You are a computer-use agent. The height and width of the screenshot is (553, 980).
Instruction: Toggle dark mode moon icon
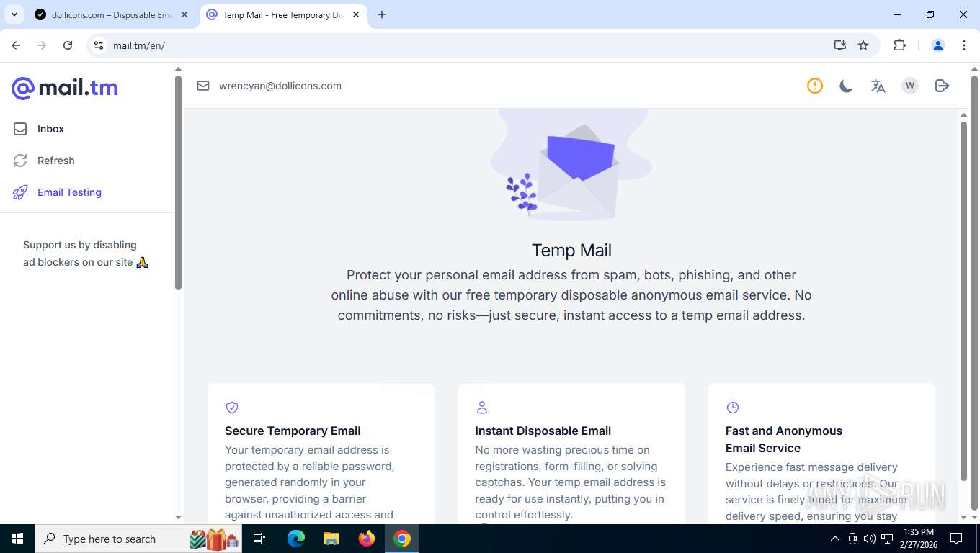point(846,86)
